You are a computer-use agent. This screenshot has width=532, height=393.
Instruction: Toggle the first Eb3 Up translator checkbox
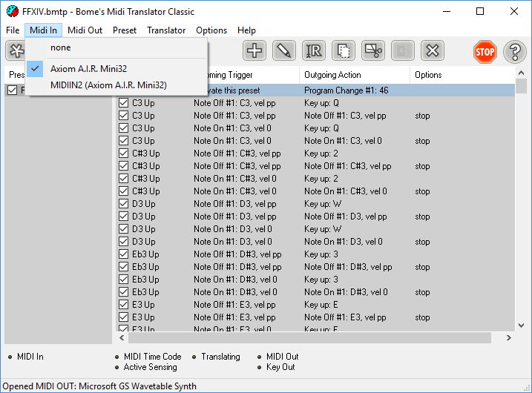pyautogui.click(x=124, y=254)
